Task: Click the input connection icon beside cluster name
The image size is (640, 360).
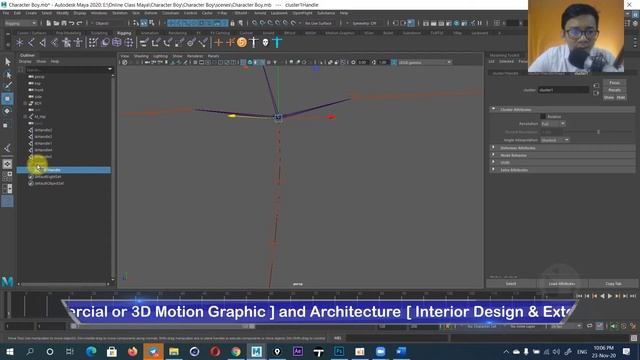Action: tap(596, 86)
